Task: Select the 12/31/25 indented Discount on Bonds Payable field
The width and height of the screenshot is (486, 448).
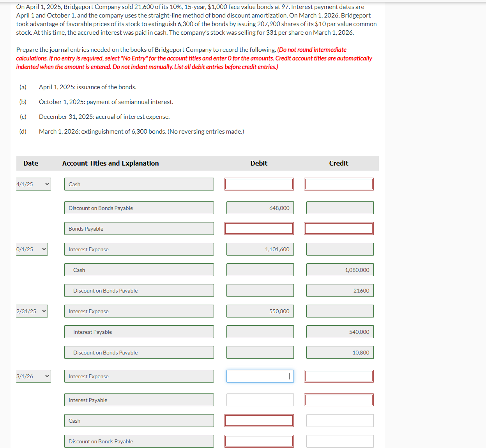Action: (x=139, y=353)
